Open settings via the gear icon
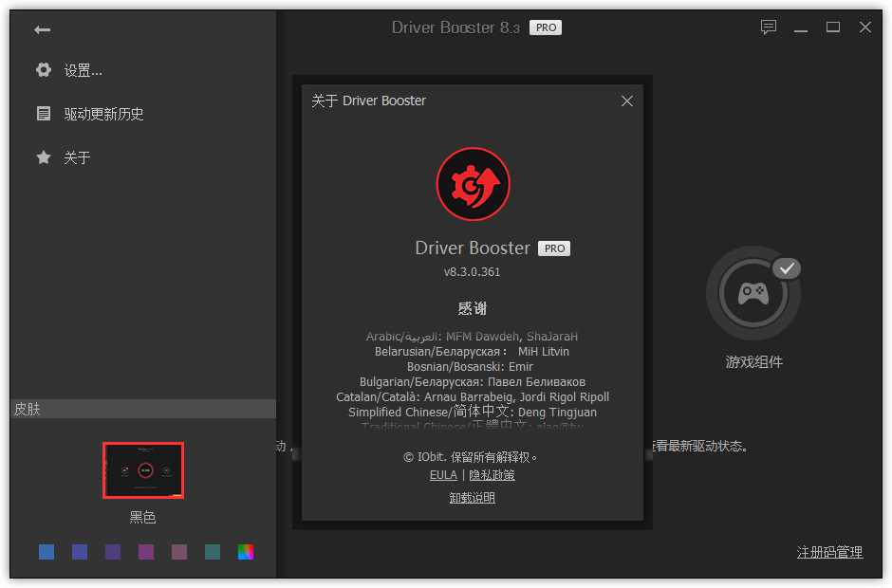 tap(44, 70)
